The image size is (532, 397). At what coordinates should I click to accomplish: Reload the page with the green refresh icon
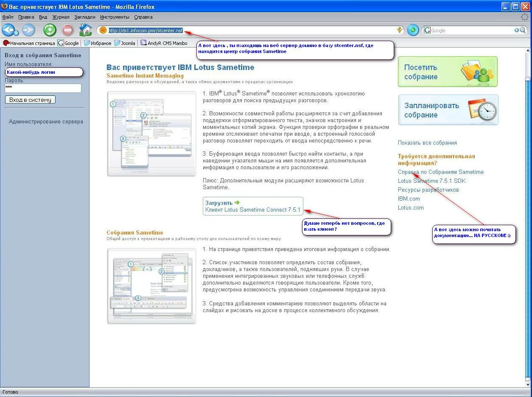50,30
